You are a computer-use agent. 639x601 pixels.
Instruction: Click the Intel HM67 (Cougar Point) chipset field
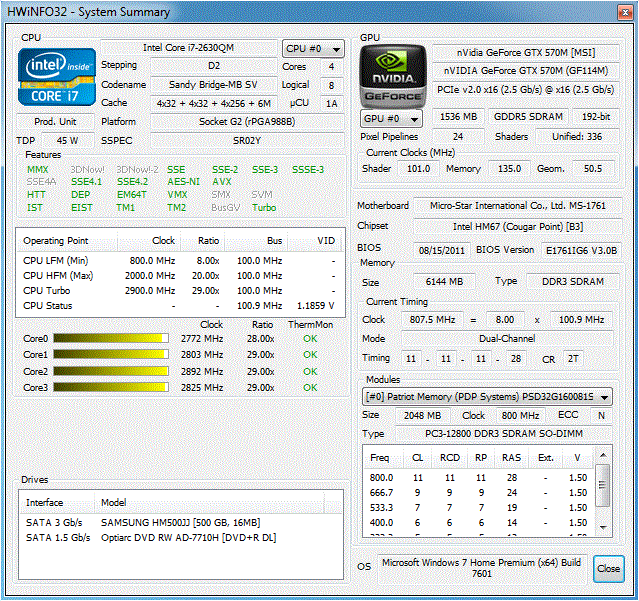point(518,227)
